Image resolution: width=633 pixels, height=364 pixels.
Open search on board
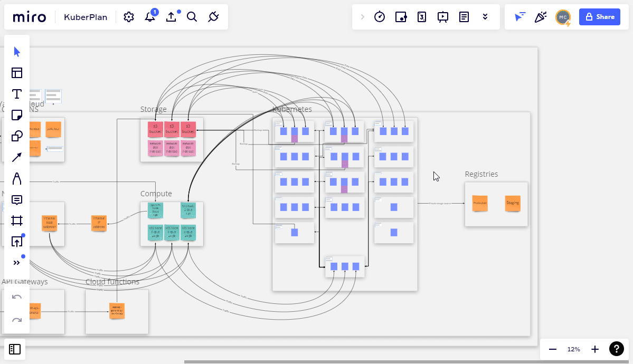[192, 17]
